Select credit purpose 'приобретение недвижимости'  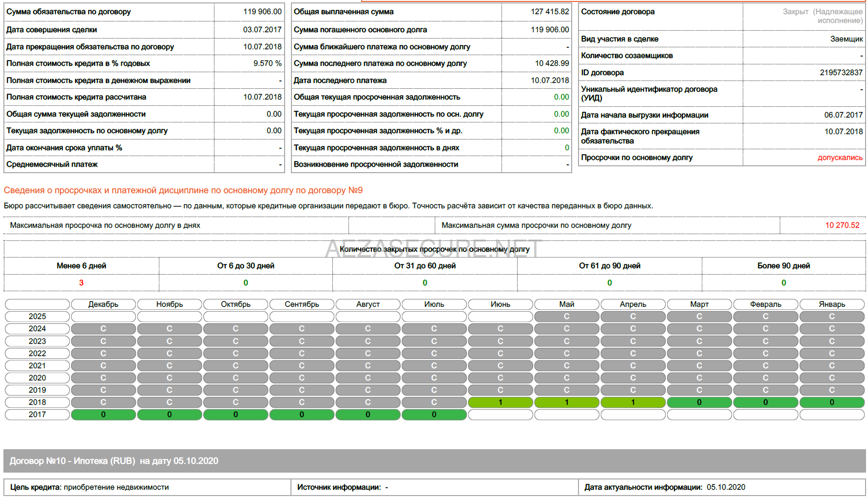tap(116, 487)
